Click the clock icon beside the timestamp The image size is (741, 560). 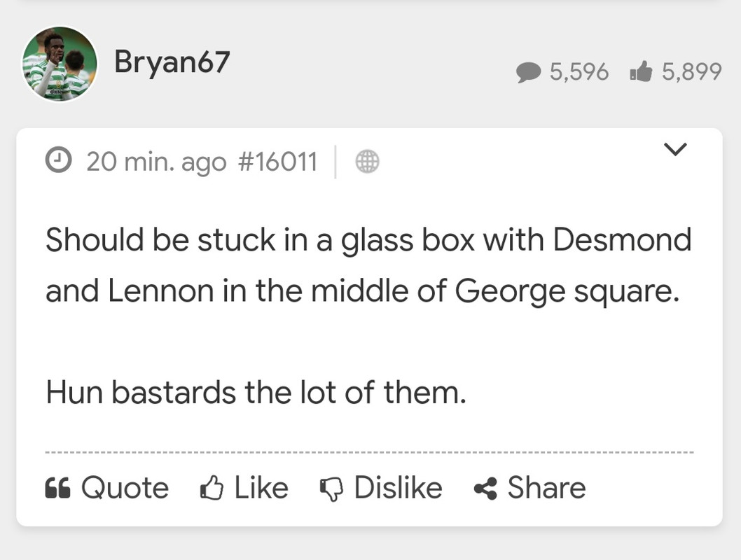coord(59,162)
